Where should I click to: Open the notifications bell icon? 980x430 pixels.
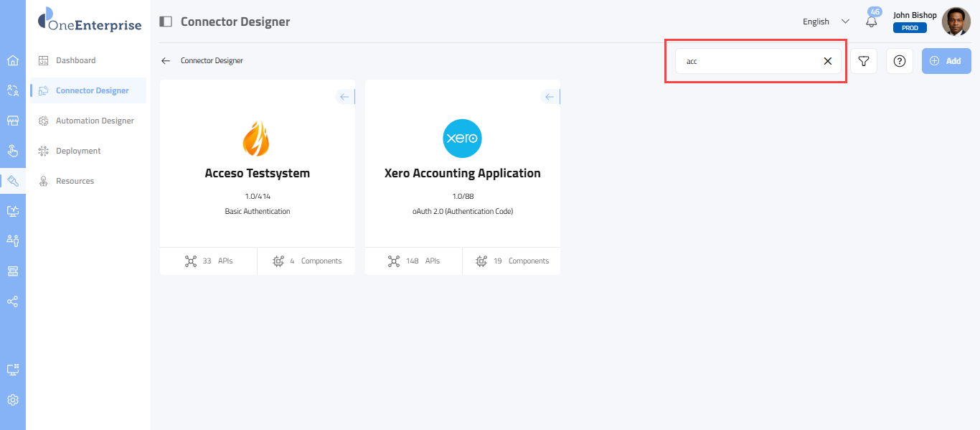pos(872,22)
